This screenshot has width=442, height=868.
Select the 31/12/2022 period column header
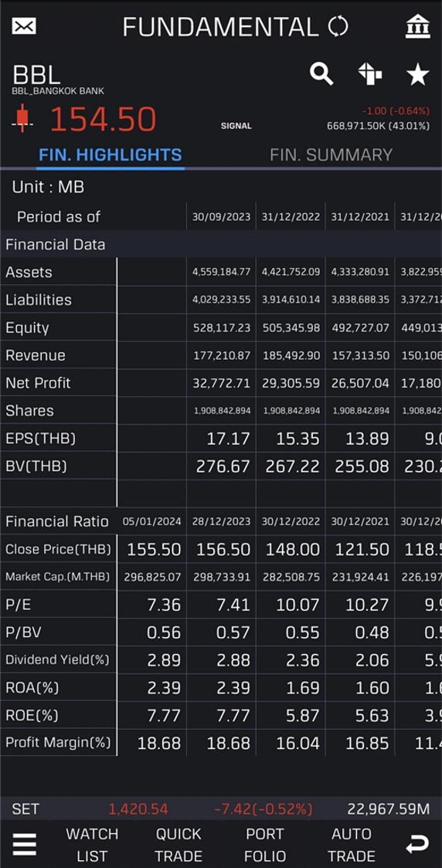291,216
